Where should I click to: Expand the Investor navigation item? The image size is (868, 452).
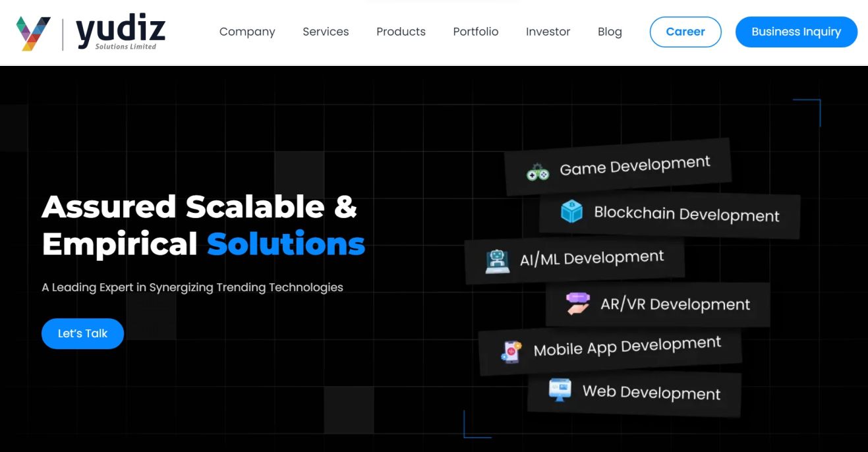pyautogui.click(x=548, y=32)
